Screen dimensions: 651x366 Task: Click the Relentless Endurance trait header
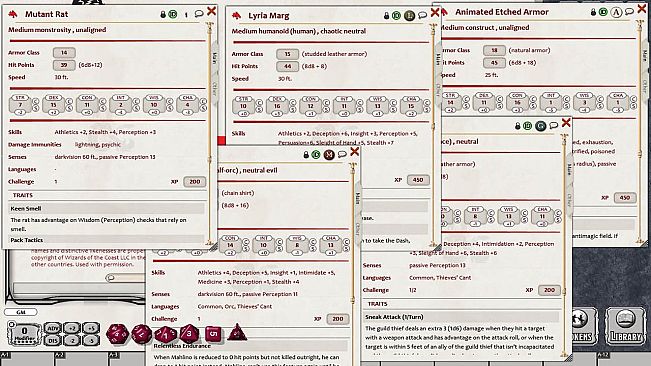250,346
